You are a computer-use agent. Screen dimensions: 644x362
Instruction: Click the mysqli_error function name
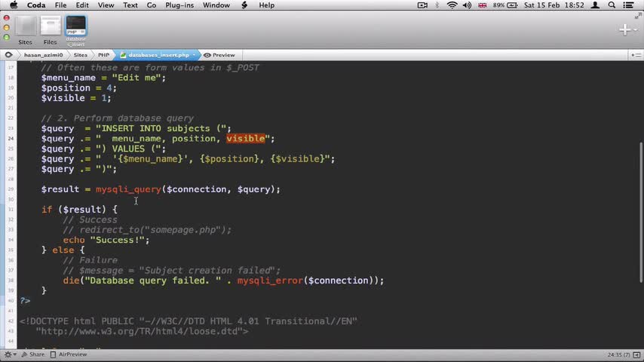[270, 281]
